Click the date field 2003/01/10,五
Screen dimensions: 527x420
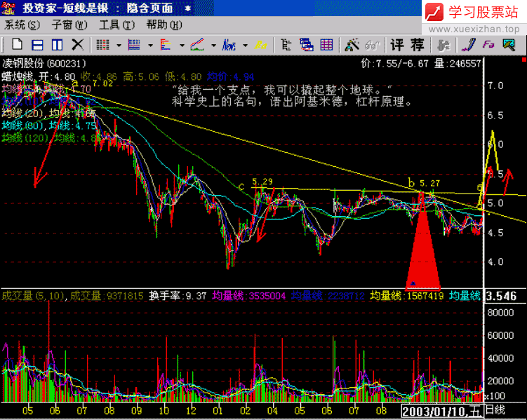coord(442,411)
